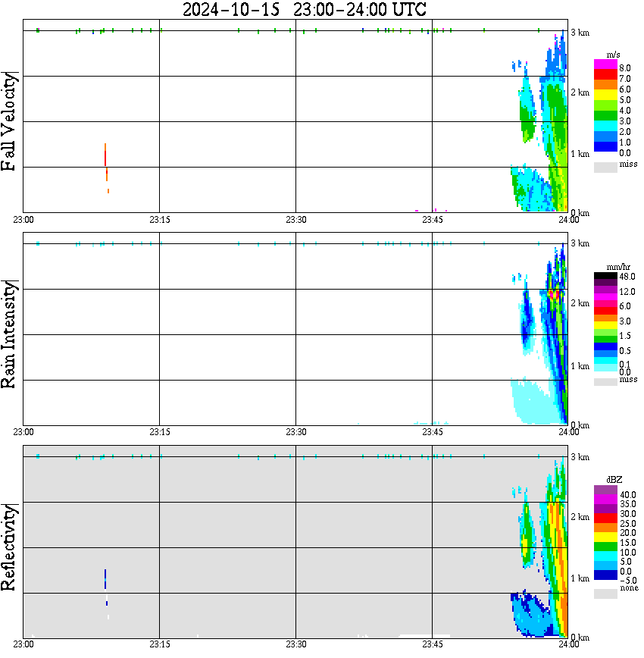This screenshot has width=644, height=658.
Task: Select dark blue swatch in Rain Intensity legend
Action: [605, 346]
